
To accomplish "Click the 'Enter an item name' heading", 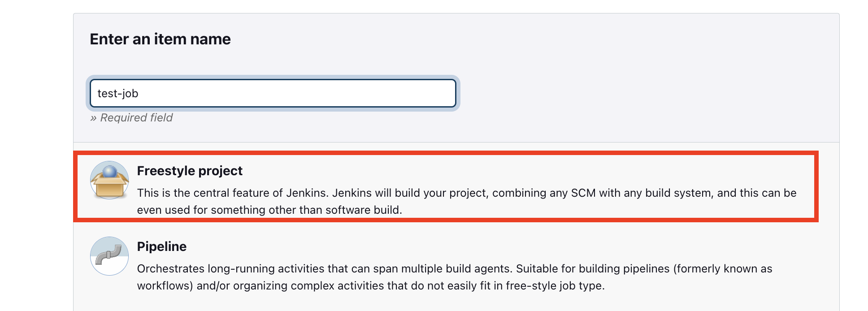I will pyautogui.click(x=160, y=39).
